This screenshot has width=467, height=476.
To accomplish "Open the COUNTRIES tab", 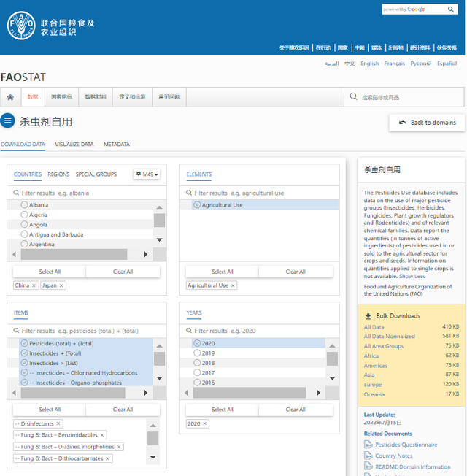I will click(28, 174).
